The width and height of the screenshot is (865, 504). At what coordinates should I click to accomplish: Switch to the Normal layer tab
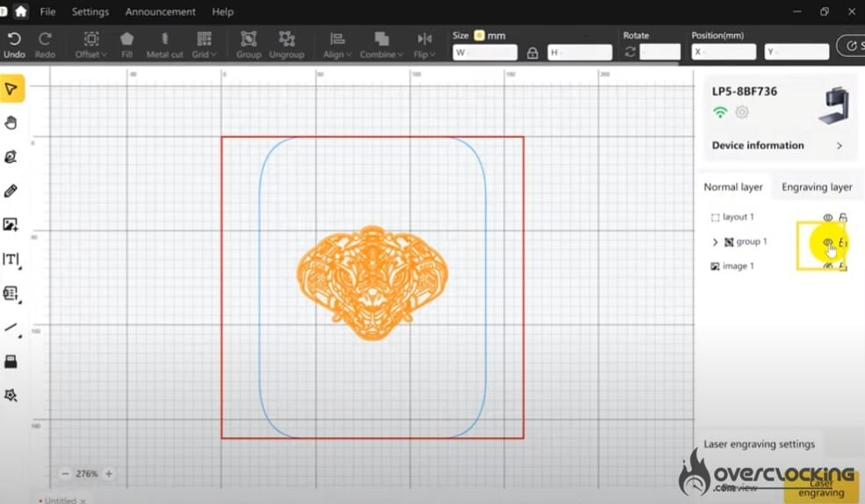coord(733,187)
